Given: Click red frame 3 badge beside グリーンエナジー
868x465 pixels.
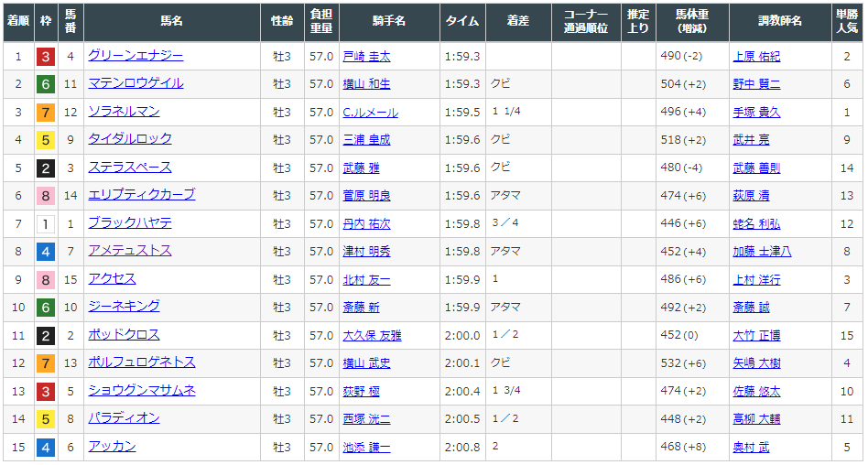Looking at the screenshot, I should click(x=45, y=57).
